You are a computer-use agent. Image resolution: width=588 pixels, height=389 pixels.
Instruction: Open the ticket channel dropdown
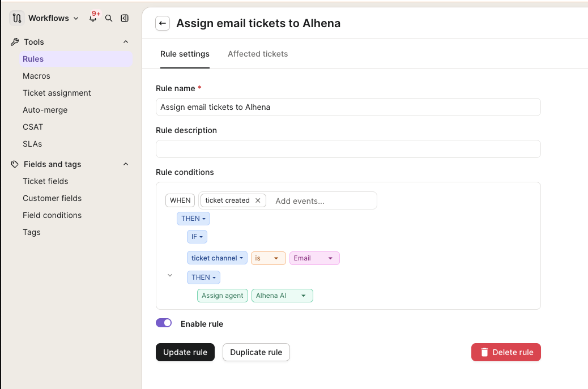(x=217, y=258)
